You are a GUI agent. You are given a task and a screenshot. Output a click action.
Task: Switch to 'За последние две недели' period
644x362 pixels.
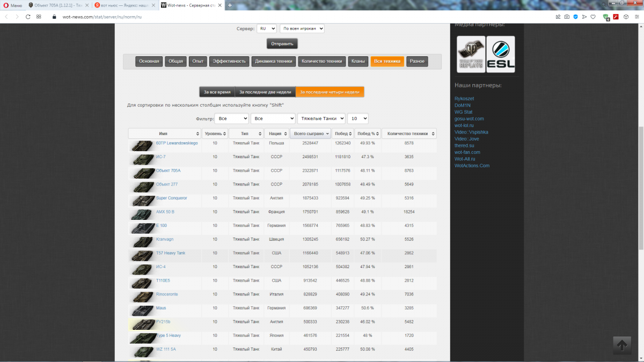tap(265, 92)
